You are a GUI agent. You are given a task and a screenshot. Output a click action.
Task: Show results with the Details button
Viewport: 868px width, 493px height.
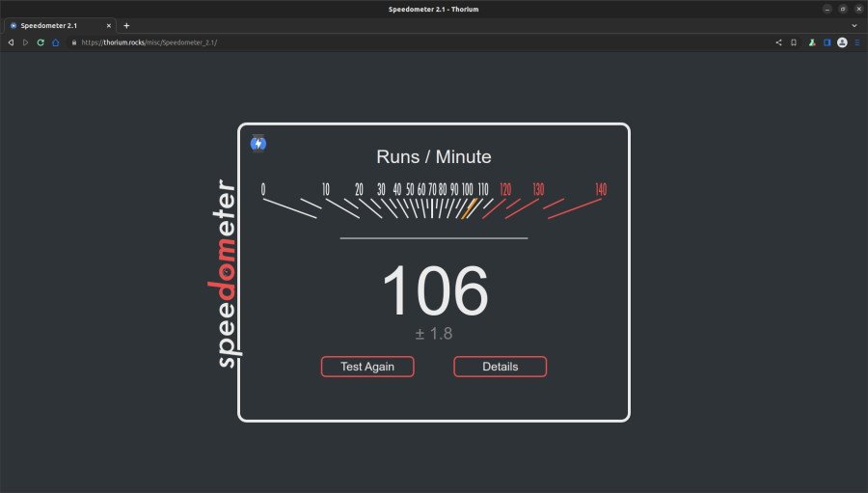tap(500, 367)
